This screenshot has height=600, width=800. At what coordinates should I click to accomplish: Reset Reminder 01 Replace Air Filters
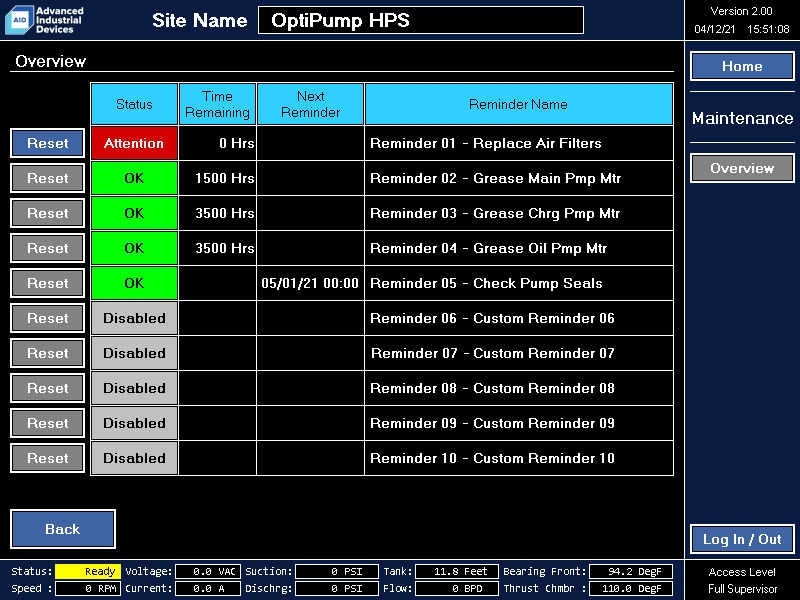tap(47, 143)
